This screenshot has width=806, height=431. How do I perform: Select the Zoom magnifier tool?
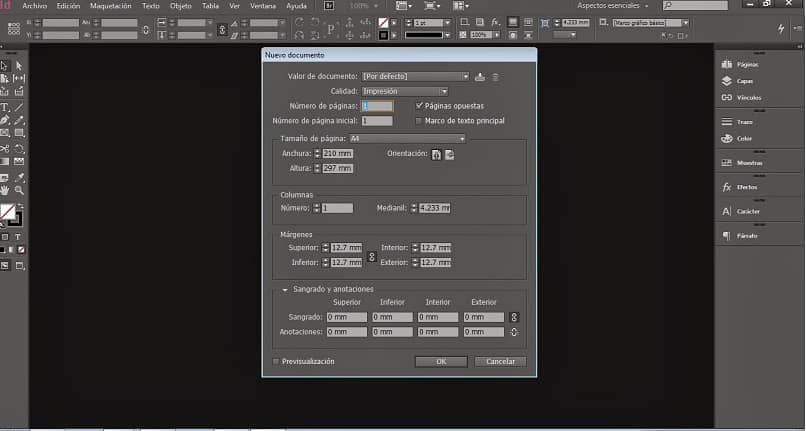(x=19, y=190)
